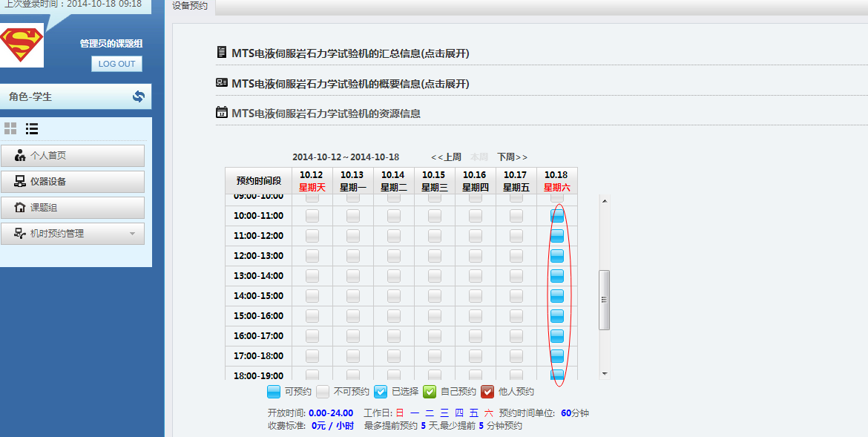Click the role switch refresh icon

coord(138,96)
